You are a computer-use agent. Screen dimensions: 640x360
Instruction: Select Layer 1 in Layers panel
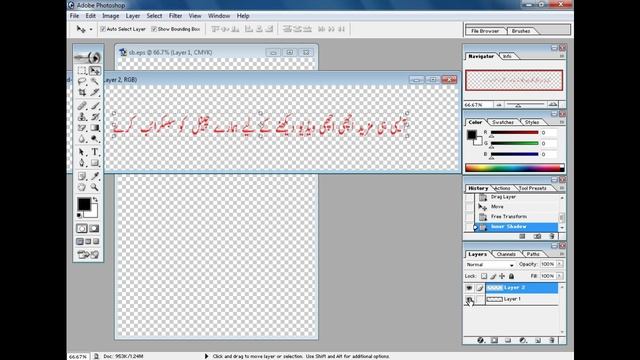click(x=522, y=299)
